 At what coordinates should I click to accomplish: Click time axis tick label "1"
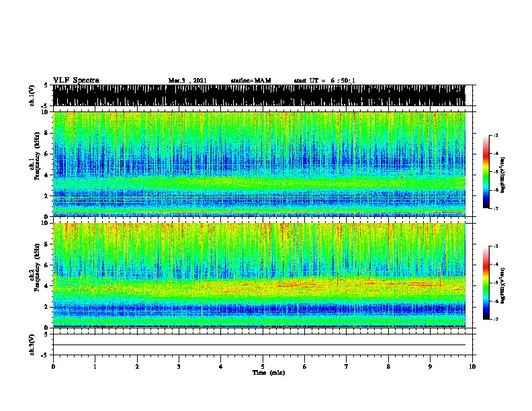[x=95, y=366]
